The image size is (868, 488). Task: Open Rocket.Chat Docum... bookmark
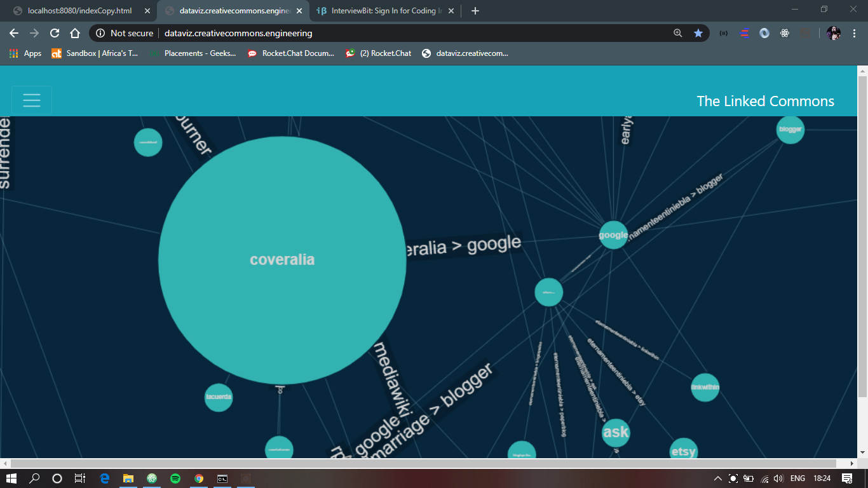tap(291, 53)
